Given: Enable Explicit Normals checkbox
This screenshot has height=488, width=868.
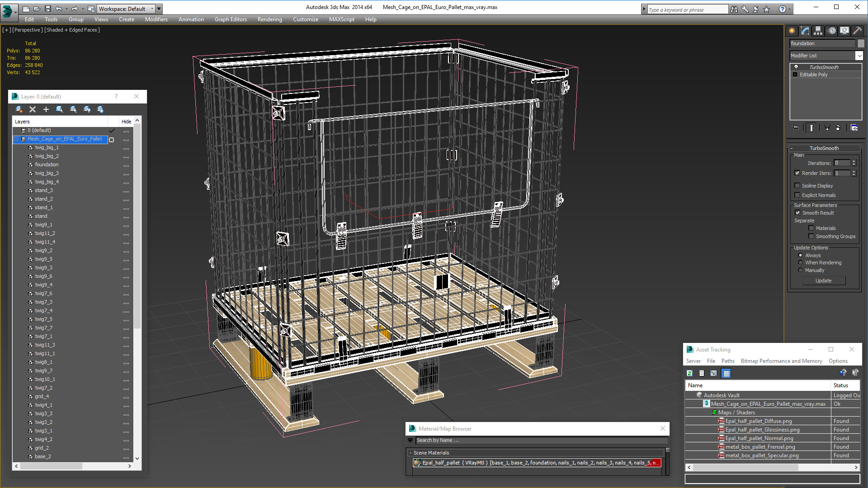Looking at the screenshot, I should pyautogui.click(x=797, y=195).
